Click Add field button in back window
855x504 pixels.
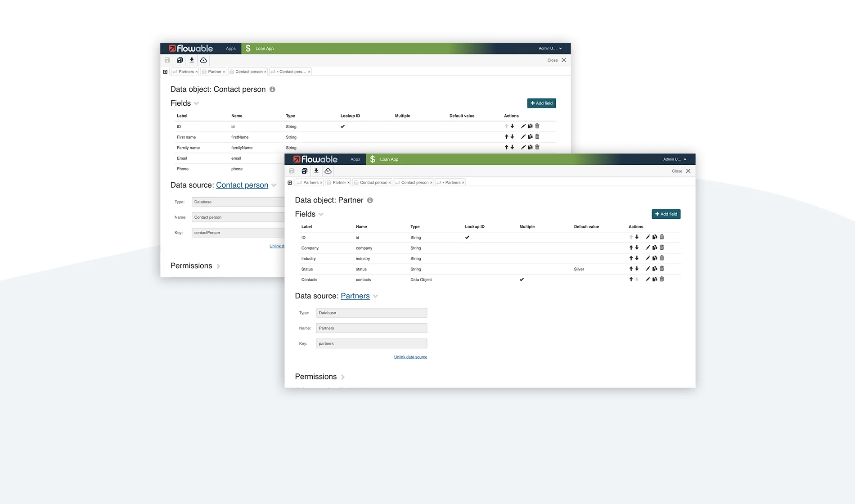click(541, 103)
